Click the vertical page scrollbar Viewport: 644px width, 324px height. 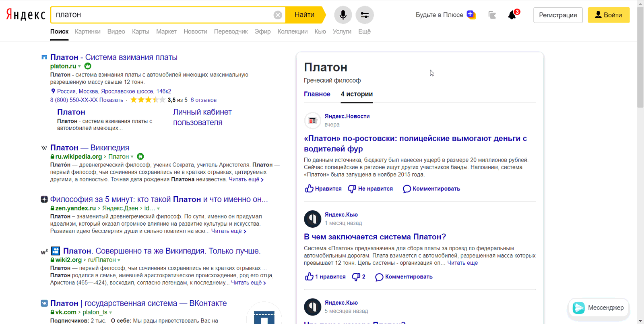640,56
